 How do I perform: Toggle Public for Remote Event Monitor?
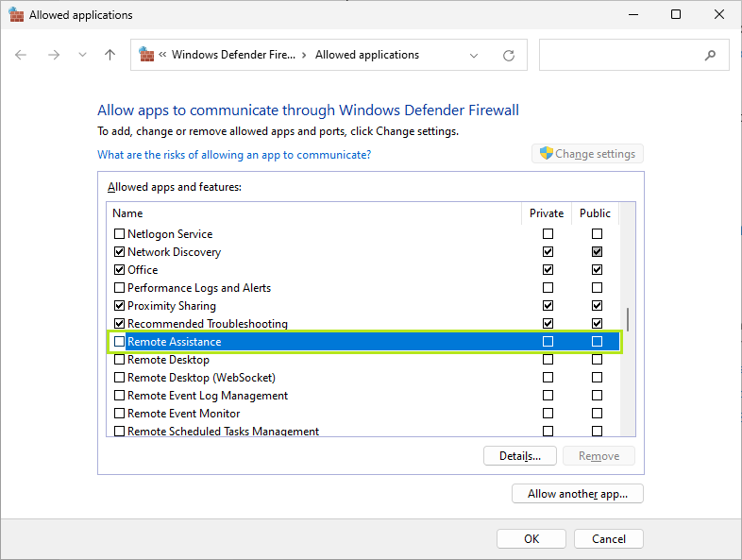[x=598, y=414]
